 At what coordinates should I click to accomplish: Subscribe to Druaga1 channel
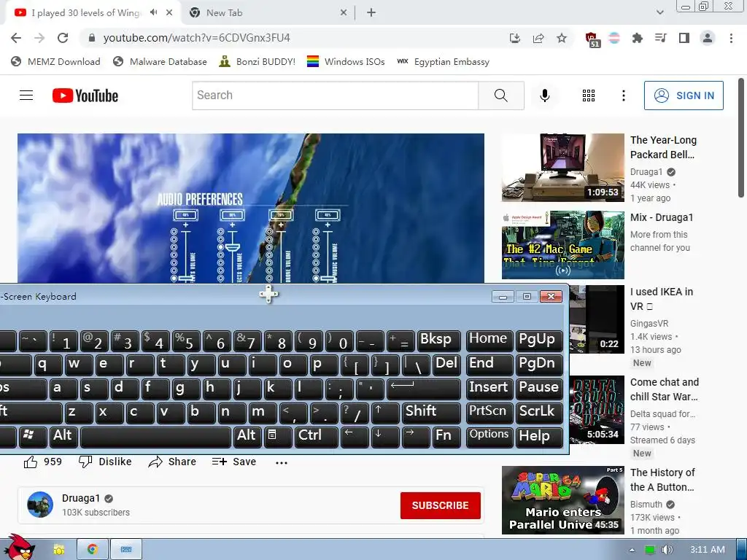click(x=440, y=506)
